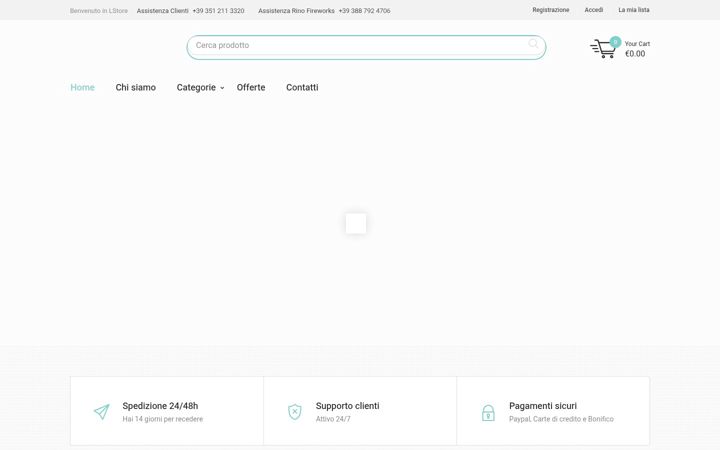Open the shopping cart icon

tap(603, 49)
